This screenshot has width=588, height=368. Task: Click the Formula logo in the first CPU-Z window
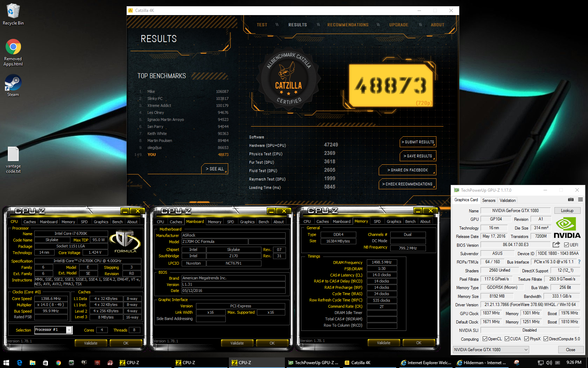pyautogui.click(x=125, y=242)
